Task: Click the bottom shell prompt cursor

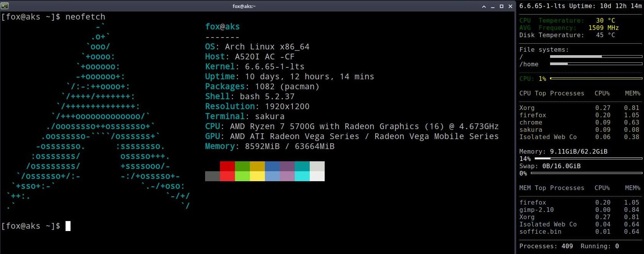Action: [x=68, y=226]
